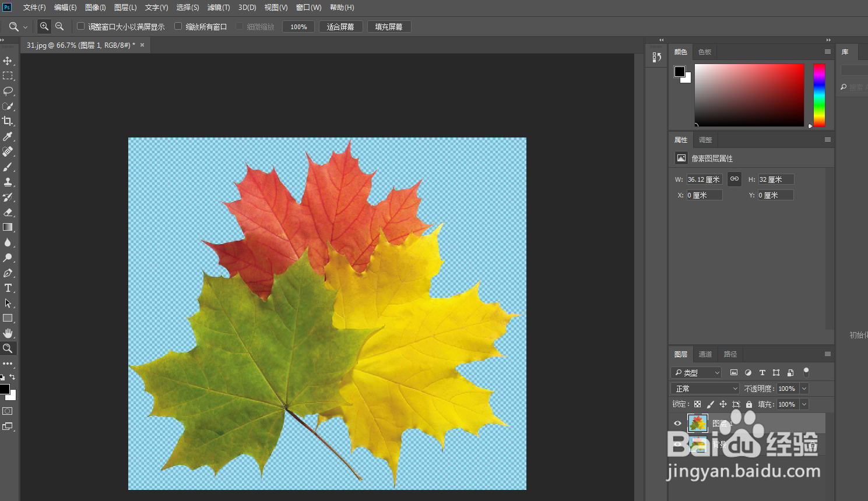Select the Blur tool
Viewport: 868px width, 501px height.
point(8,242)
